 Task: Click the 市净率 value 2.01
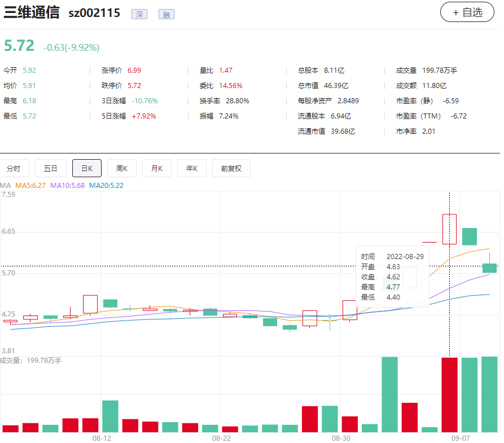429,131
